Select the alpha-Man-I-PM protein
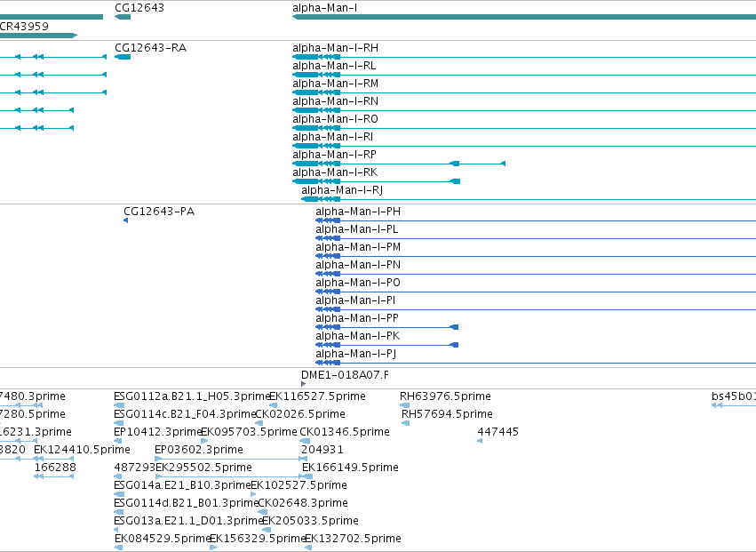 (x=358, y=247)
